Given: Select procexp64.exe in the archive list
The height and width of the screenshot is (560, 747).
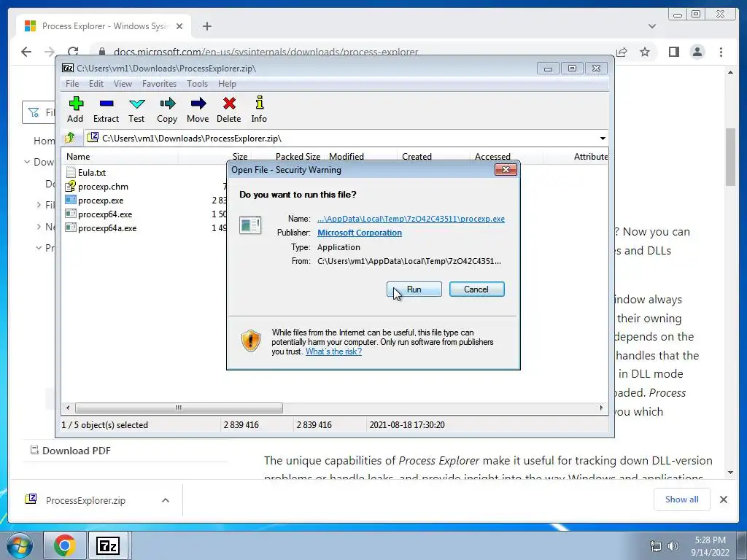Looking at the screenshot, I should pyautogui.click(x=99, y=214).
